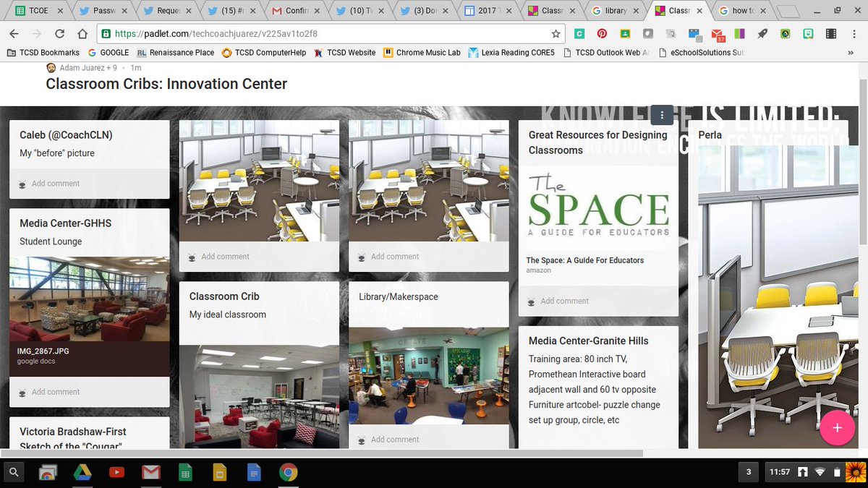Screen dimensions: 868x488
Task: Open the Renaissance Place bookmark
Action: click(x=176, y=53)
